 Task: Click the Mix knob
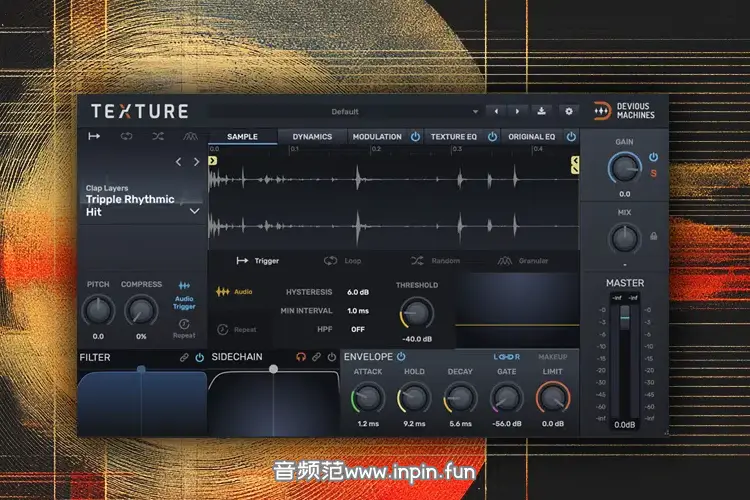pos(625,238)
